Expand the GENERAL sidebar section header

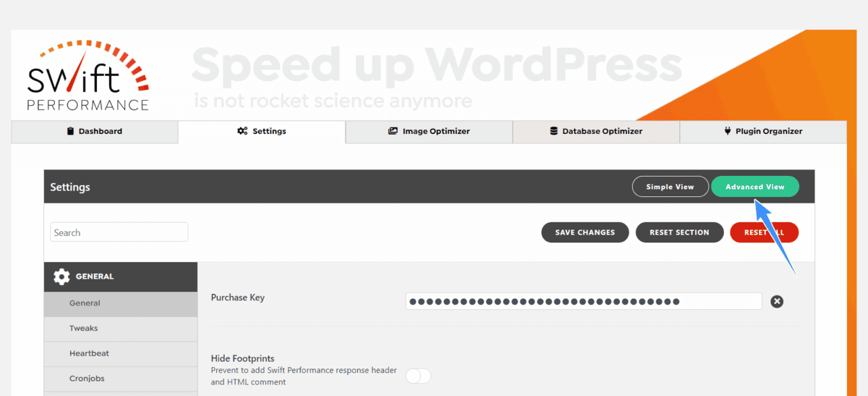click(120, 277)
